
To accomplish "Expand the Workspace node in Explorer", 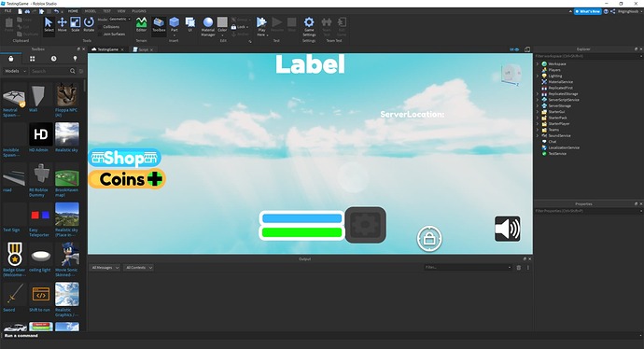I will point(538,64).
